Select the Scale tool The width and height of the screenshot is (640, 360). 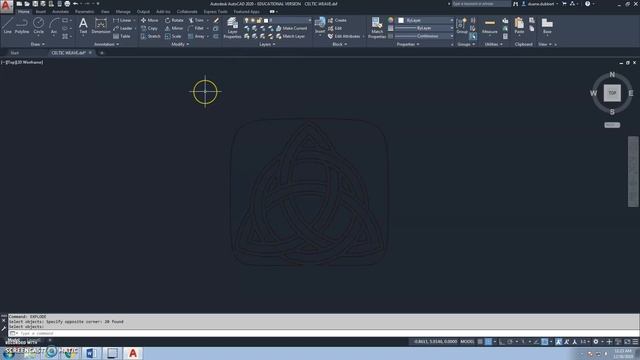(x=173, y=36)
